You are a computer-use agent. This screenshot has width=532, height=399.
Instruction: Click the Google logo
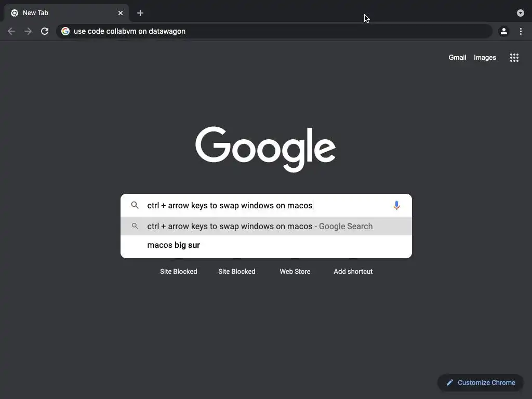[265, 149]
